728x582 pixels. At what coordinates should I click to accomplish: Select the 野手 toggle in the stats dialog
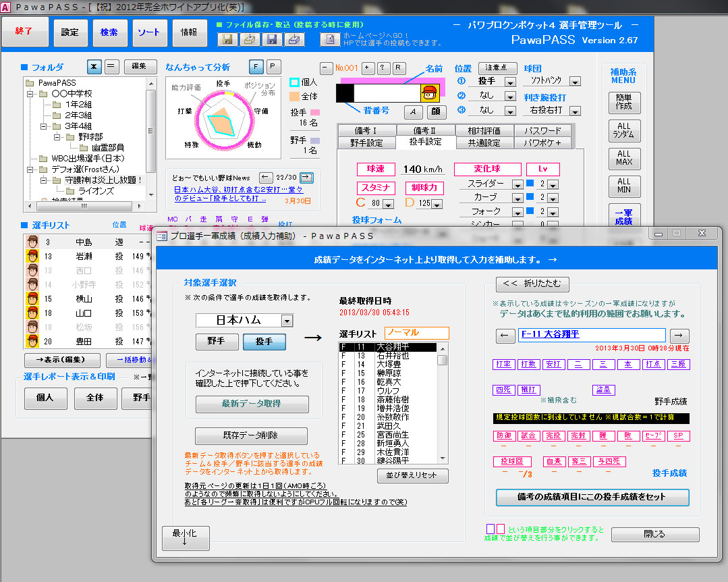click(x=217, y=342)
